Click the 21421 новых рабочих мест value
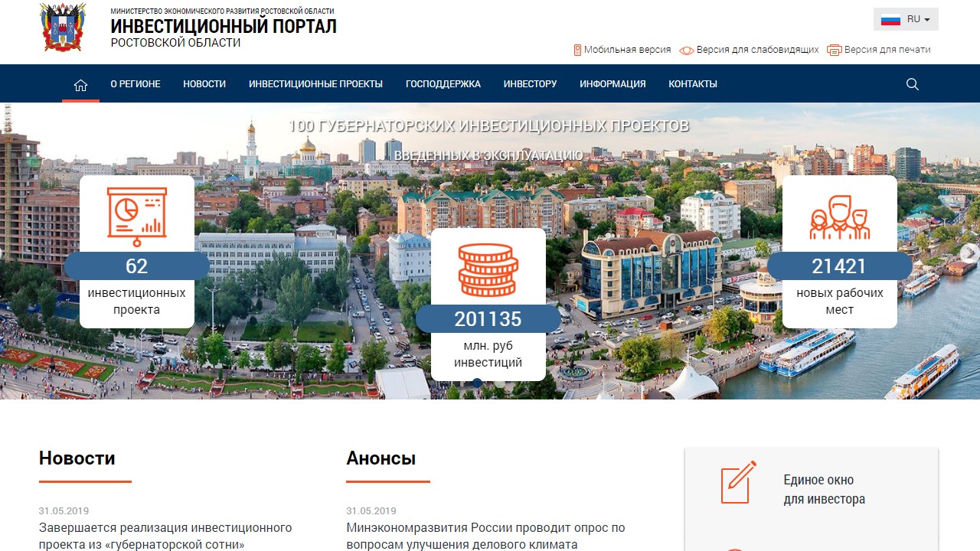 pos(839,266)
